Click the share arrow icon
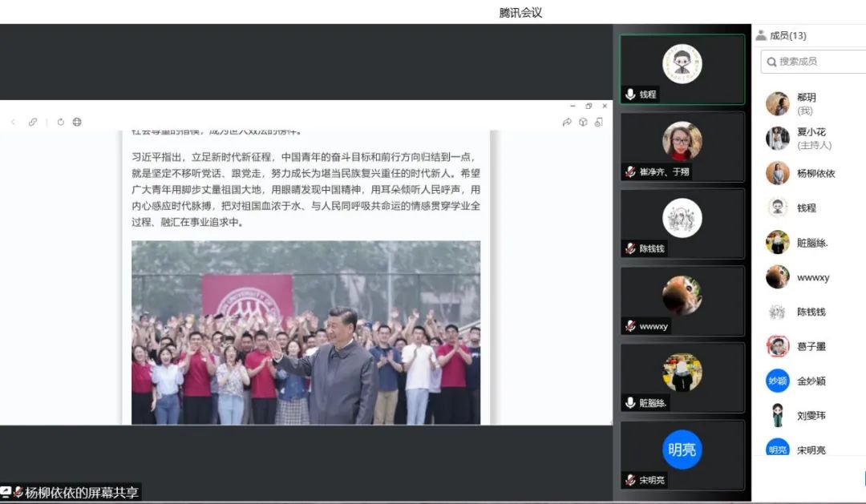Viewport: 866px width, 504px height. [x=567, y=122]
